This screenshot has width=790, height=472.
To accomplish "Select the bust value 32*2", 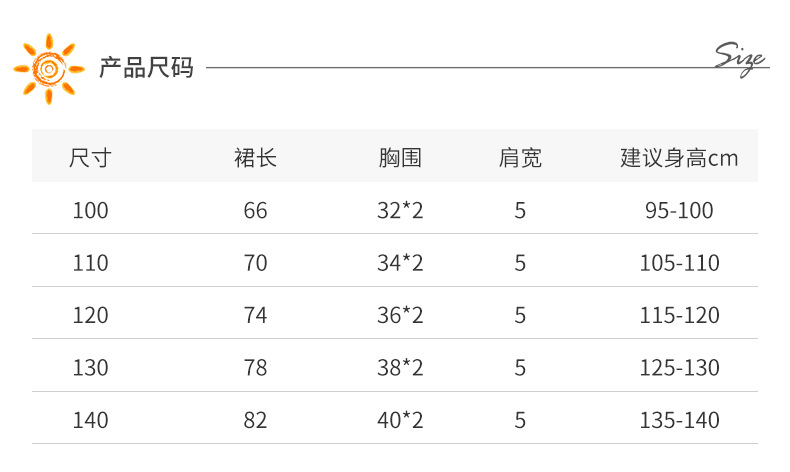I will point(400,211).
